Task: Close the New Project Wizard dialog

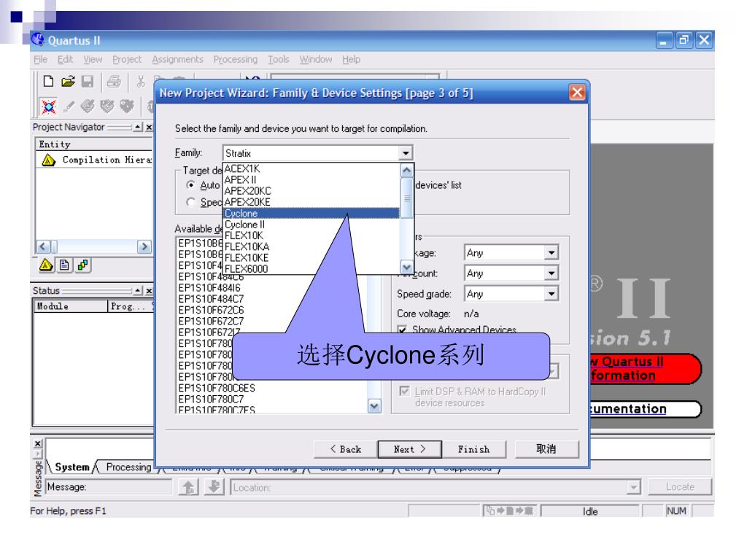Action: 577,93
